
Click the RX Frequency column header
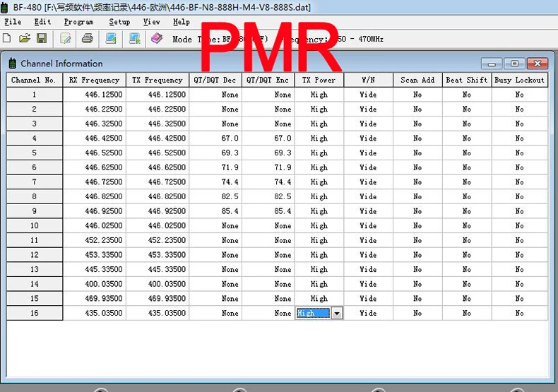pyautogui.click(x=95, y=80)
